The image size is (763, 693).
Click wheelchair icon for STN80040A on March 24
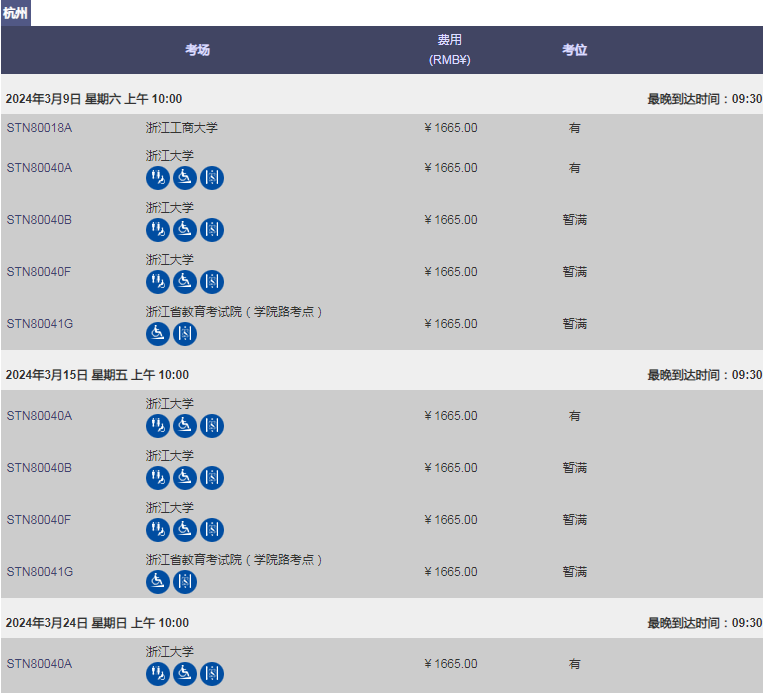tap(185, 674)
